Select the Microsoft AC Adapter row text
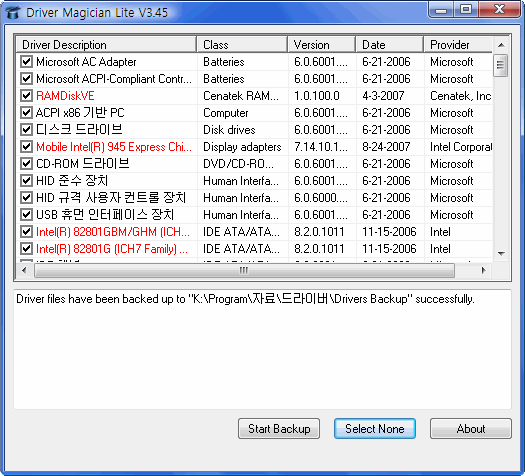Screen dimensions: 525x476 86,62
